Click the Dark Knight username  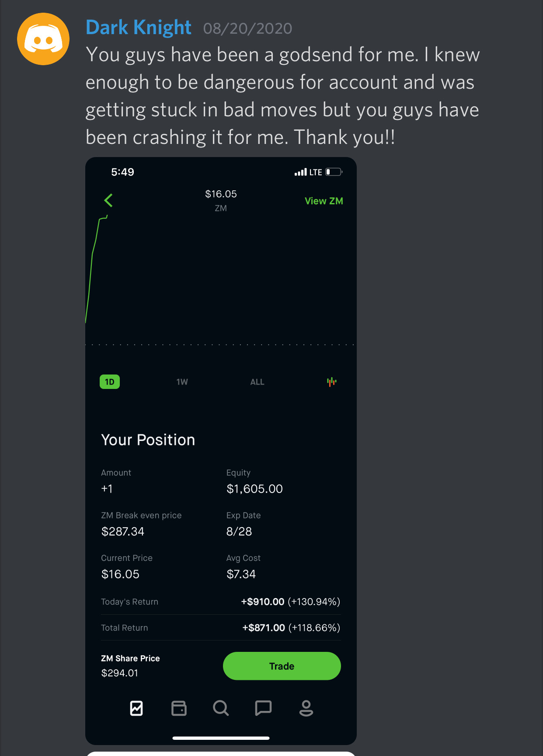pyautogui.click(x=139, y=28)
